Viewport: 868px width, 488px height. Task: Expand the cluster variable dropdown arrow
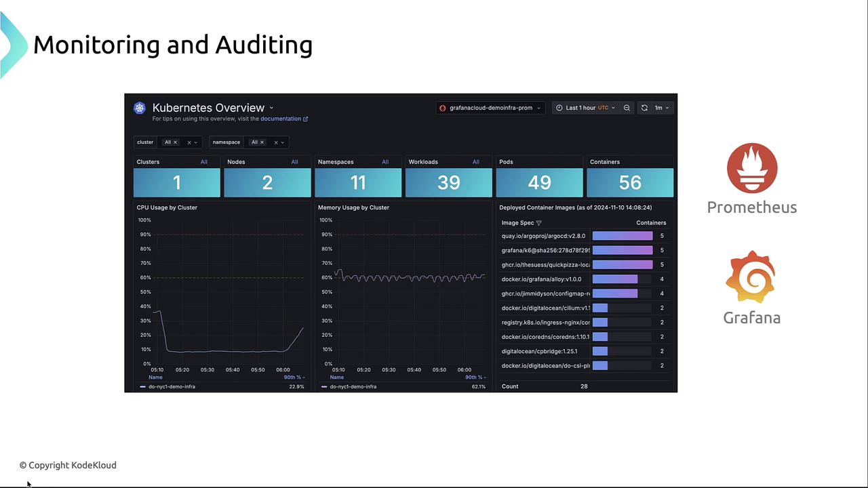click(x=196, y=142)
